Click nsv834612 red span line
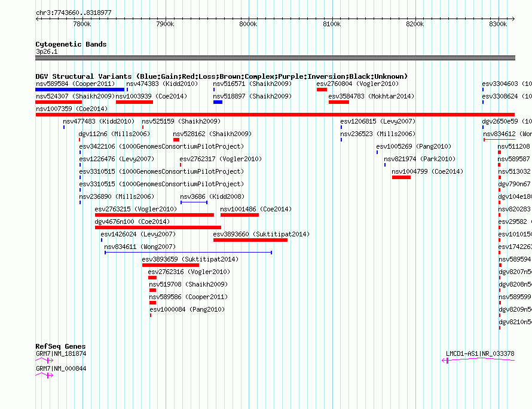 click(x=500, y=140)
